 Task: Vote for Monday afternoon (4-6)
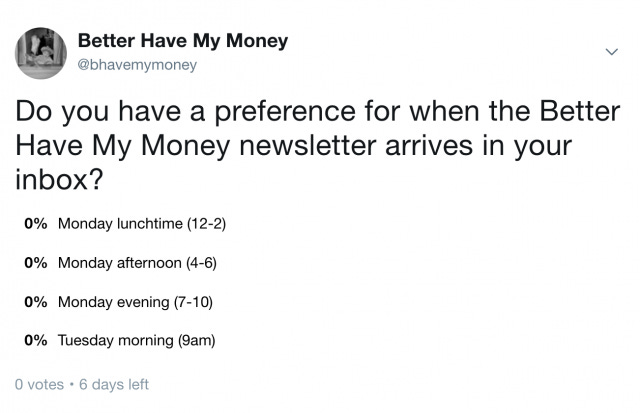coord(137,262)
